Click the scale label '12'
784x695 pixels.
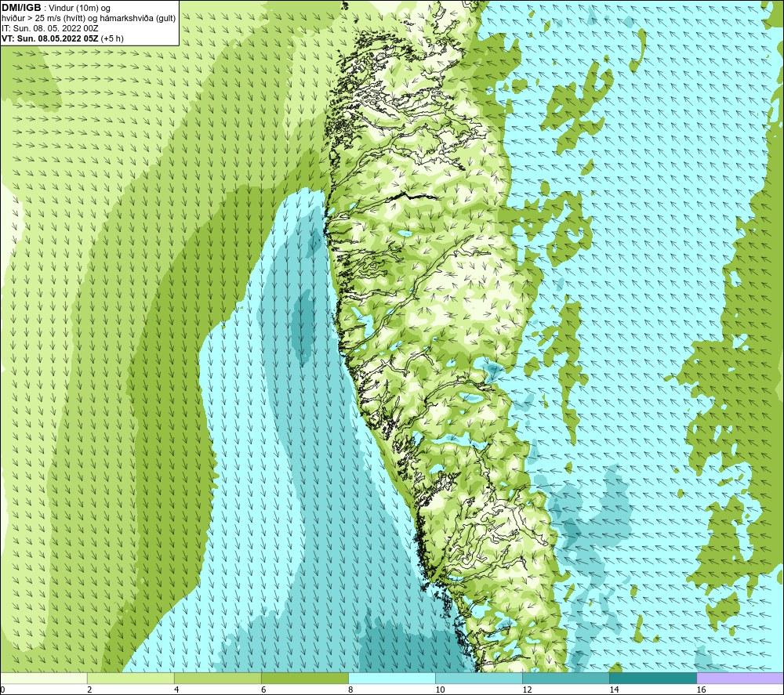coord(527,690)
